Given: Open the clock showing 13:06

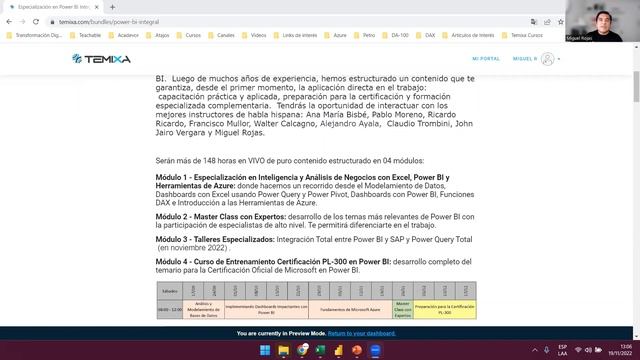Looking at the screenshot, I should coord(620,350).
